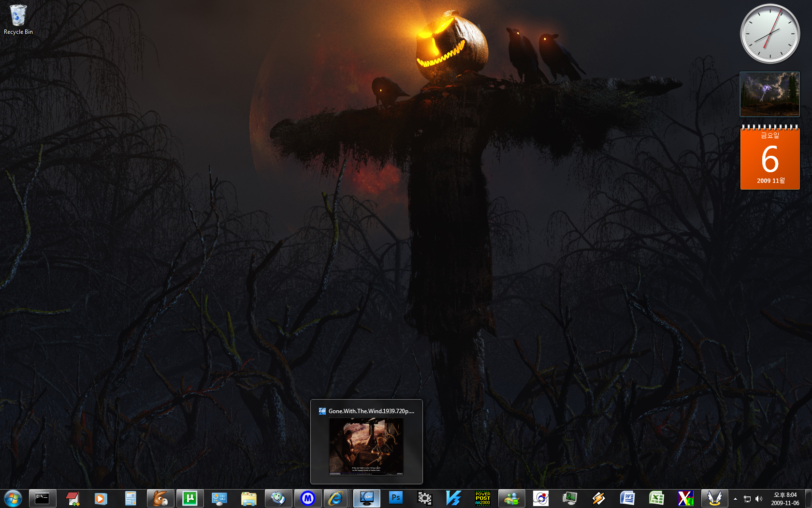The width and height of the screenshot is (812, 508).
Task: Click the Show Desktop button at taskbar end
Action: point(808,499)
